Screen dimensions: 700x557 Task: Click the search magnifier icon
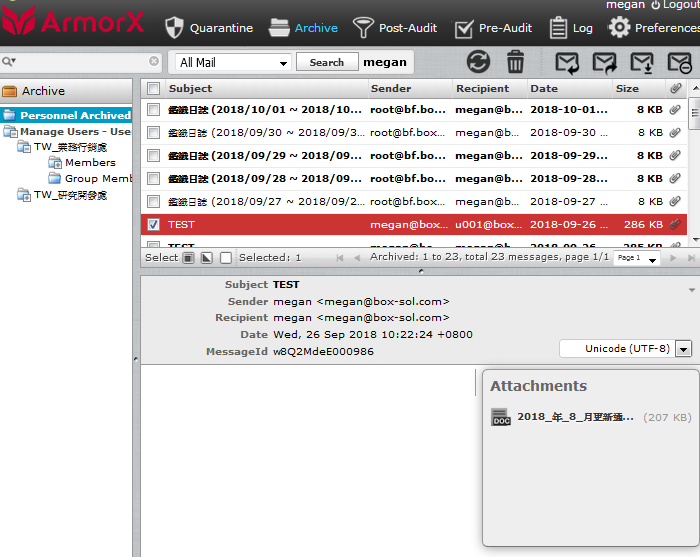(8, 61)
